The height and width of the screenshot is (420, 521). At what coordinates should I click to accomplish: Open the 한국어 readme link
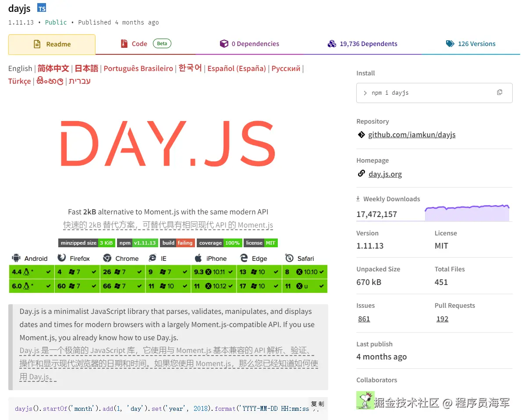(190, 68)
